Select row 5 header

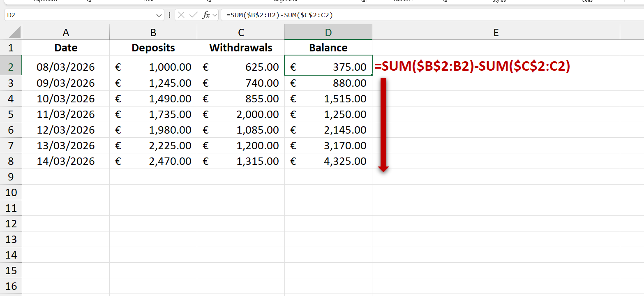pyautogui.click(x=11, y=114)
